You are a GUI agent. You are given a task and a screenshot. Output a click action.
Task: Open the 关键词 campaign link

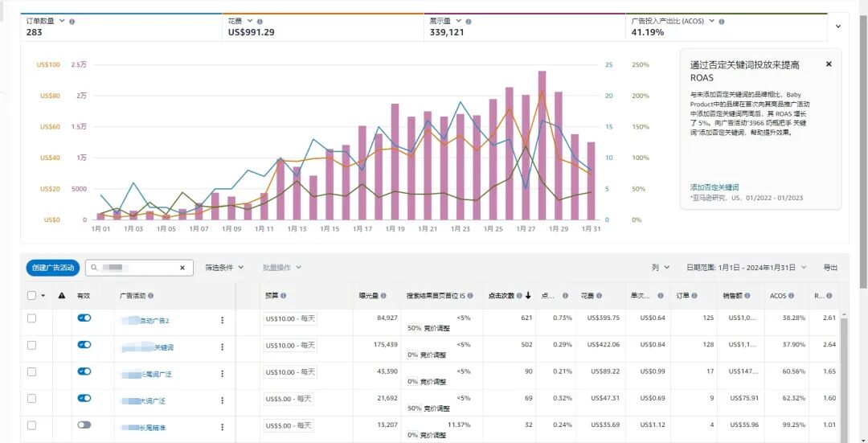click(148, 347)
